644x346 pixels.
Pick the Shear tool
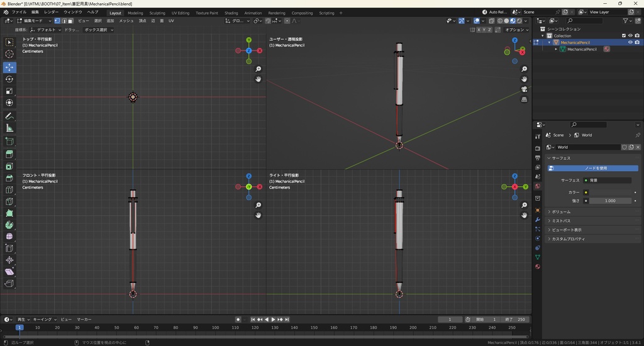click(9, 272)
